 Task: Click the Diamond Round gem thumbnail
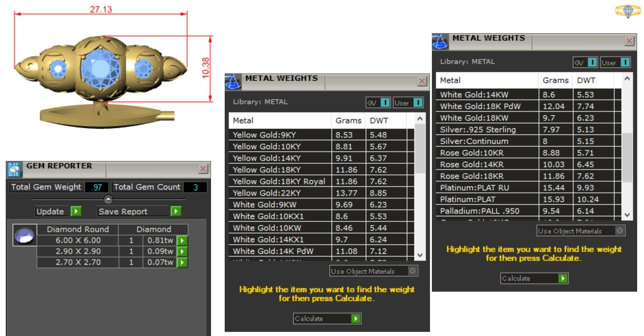(25, 235)
